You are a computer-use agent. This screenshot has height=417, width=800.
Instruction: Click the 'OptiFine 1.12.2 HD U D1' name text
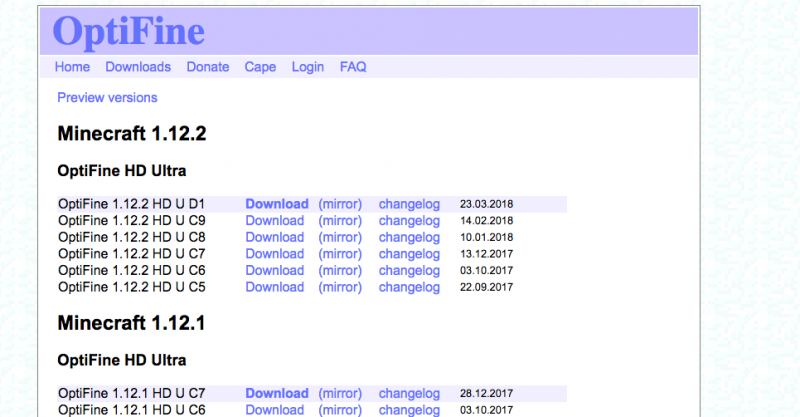point(131,204)
